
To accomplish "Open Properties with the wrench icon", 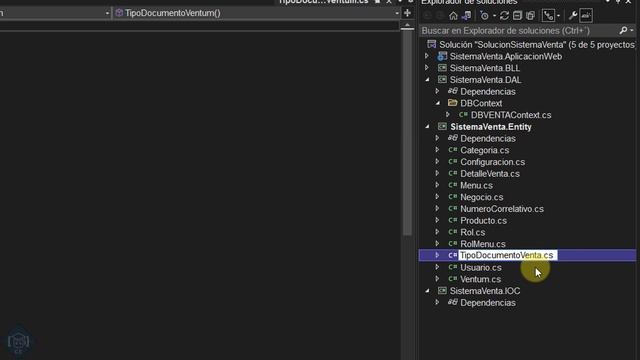I will pyautogui.click(x=573, y=16).
